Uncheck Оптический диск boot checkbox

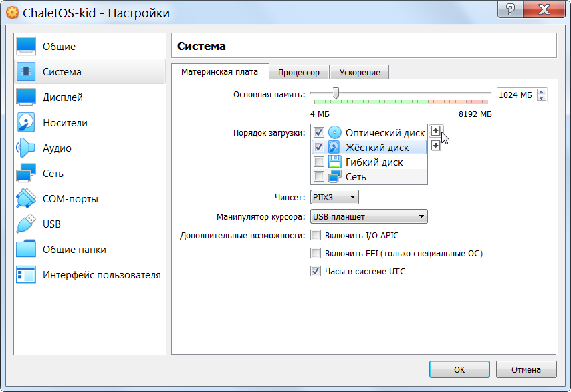pos(319,132)
